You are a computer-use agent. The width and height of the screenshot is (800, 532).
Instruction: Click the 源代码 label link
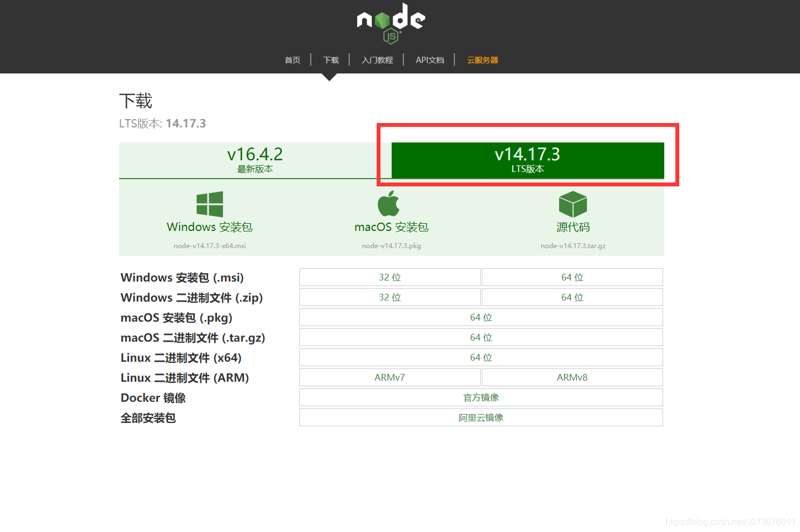pyautogui.click(x=573, y=227)
